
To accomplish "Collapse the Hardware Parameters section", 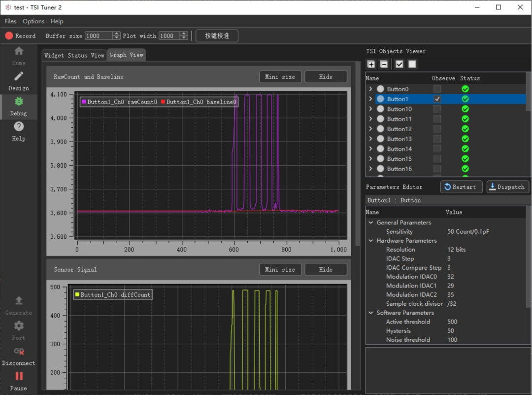I will pos(370,241).
